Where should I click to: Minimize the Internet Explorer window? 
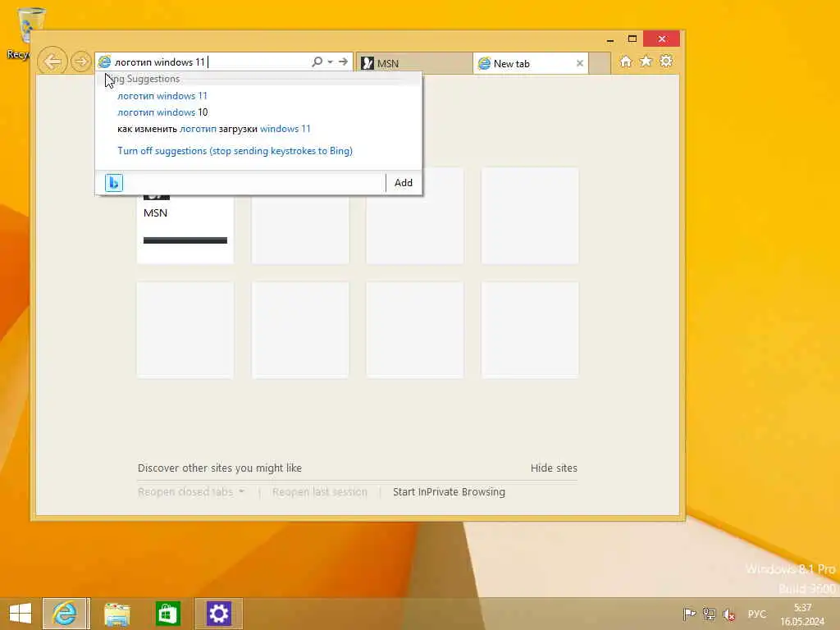pyautogui.click(x=610, y=39)
